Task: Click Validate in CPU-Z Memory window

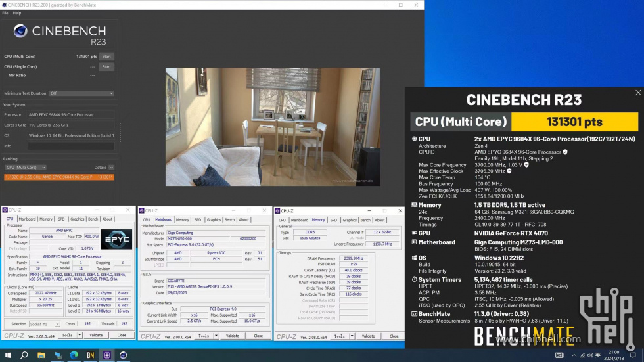Action: point(368,336)
